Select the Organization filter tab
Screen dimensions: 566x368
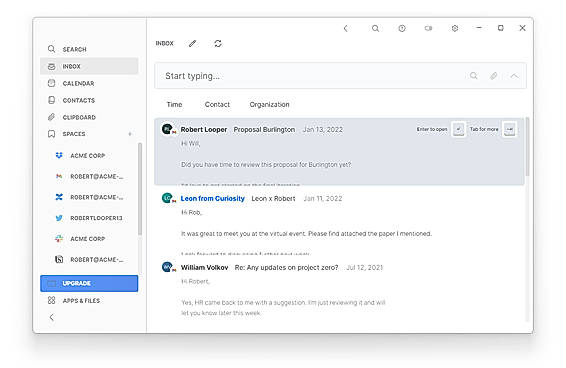(269, 105)
